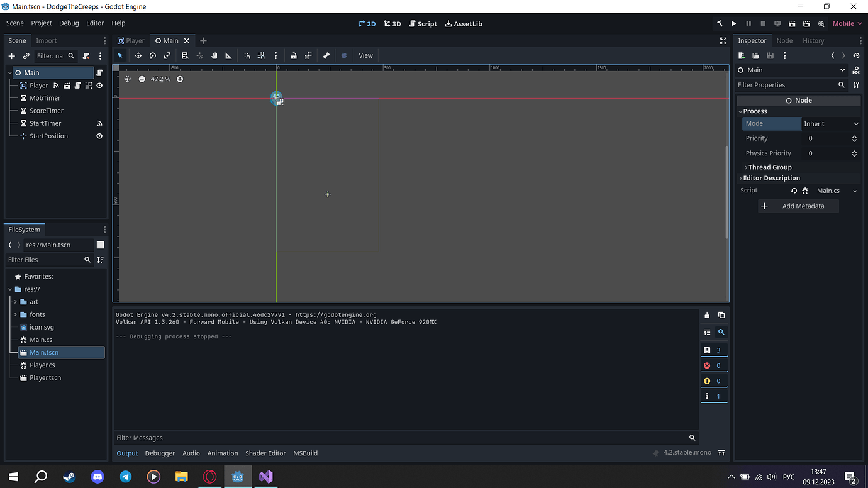This screenshot has width=868, height=488.
Task: Toggle visibility of the StartPosition node
Action: pos(99,136)
